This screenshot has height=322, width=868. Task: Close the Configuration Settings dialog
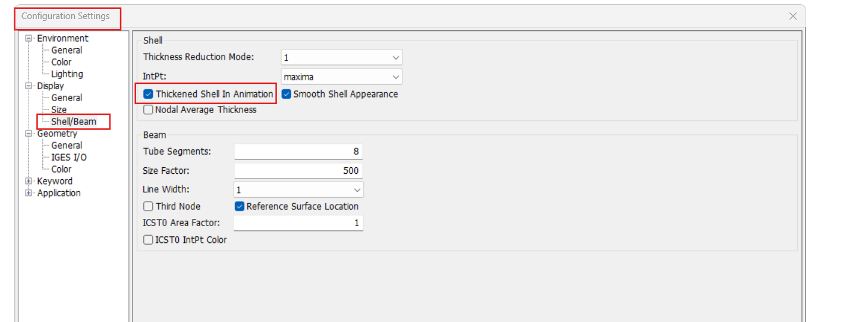click(792, 17)
